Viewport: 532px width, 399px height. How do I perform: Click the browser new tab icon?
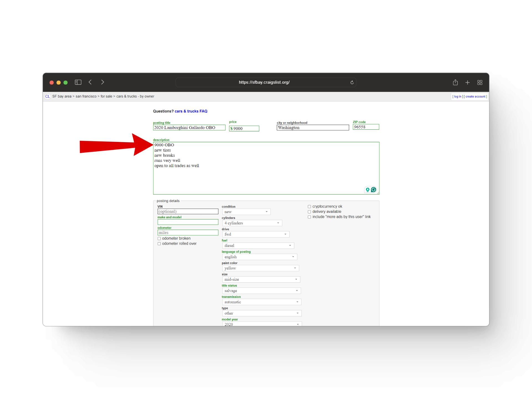point(467,83)
